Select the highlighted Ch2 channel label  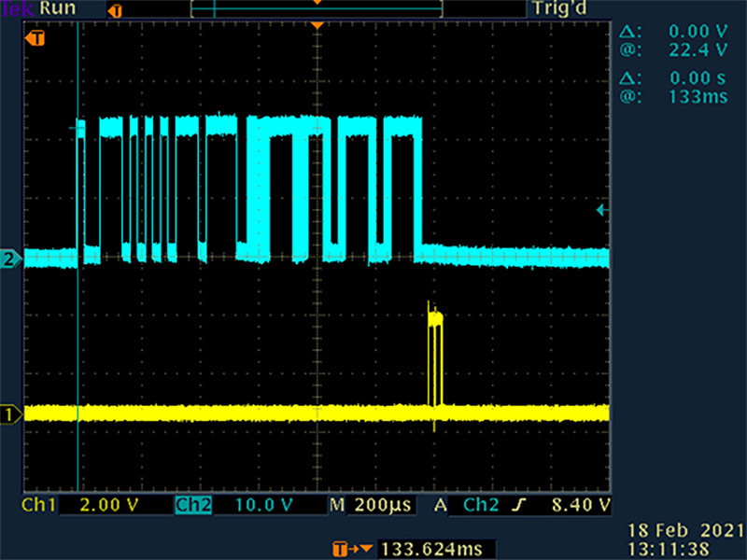click(193, 505)
